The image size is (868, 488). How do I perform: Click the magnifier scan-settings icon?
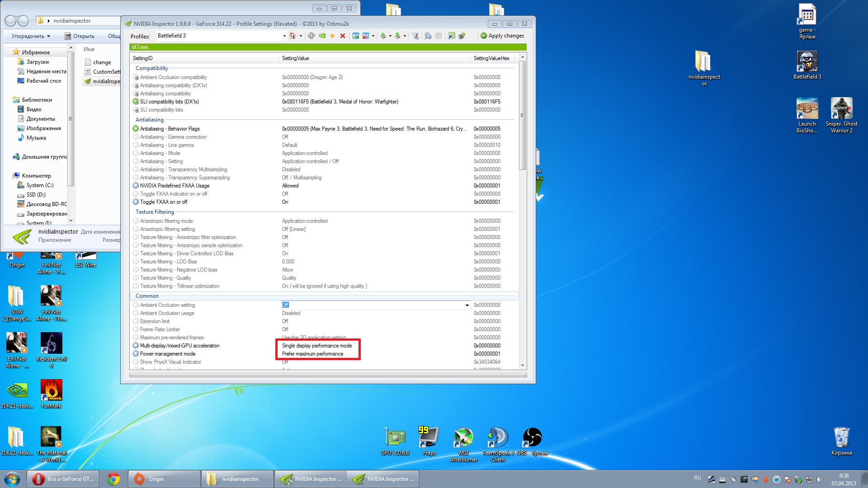428,36
